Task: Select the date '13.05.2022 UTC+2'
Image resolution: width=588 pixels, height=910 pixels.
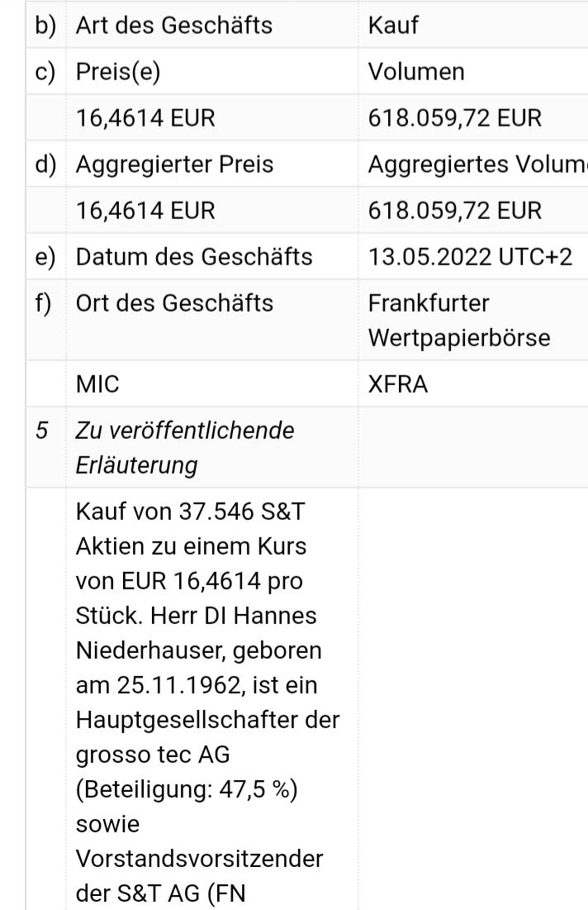Action: tap(469, 257)
